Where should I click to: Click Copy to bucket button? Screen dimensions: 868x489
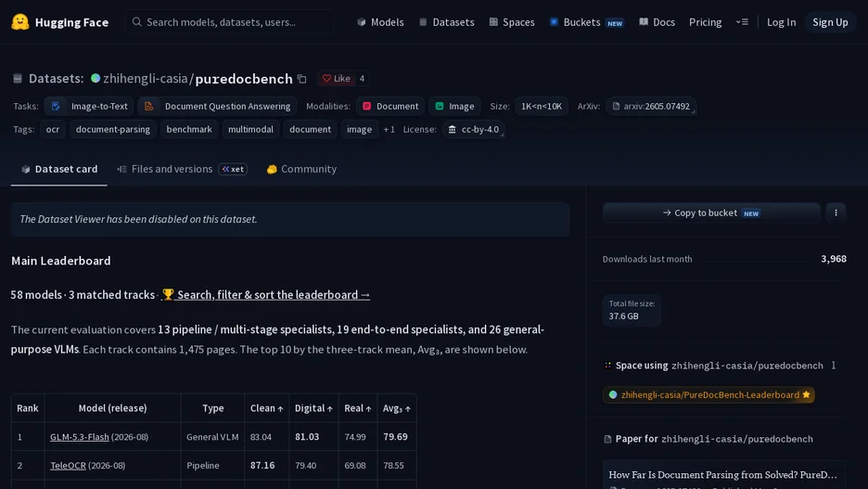click(x=711, y=213)
